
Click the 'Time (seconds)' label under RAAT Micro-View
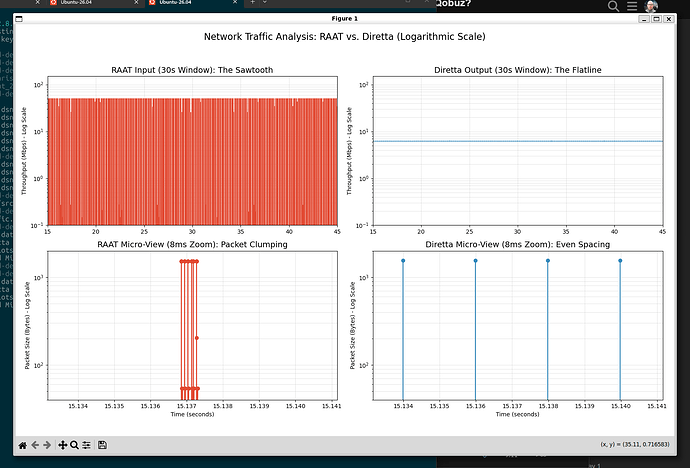click(192, 414)
